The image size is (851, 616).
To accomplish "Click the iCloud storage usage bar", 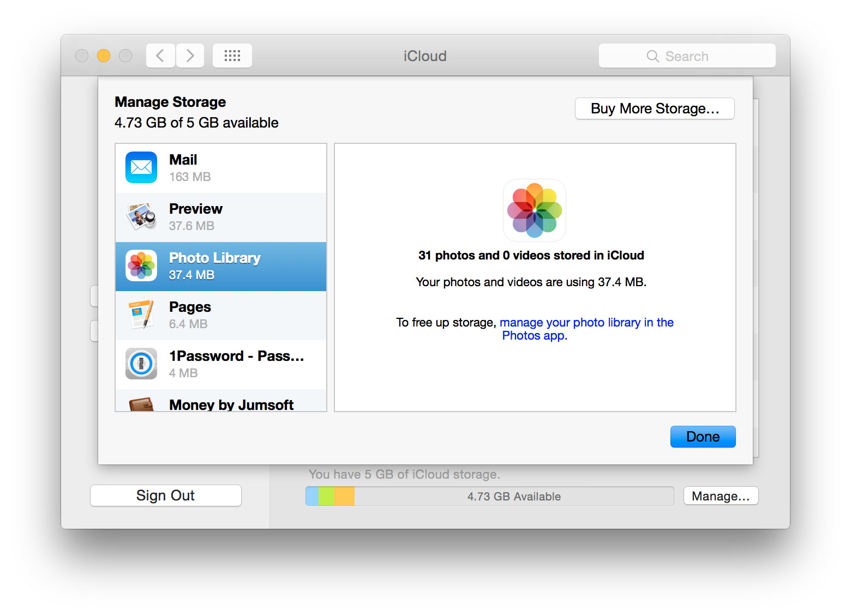I will pos(488,496).
